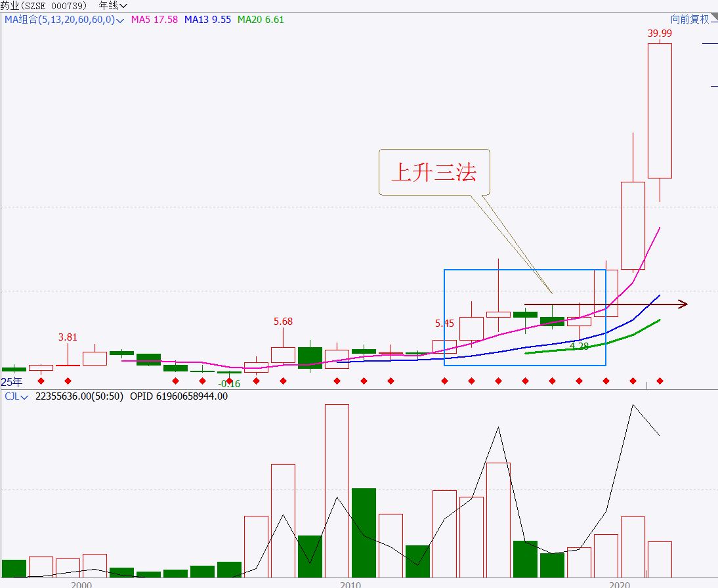Click the 25年 span label
The height and width of the screenshot is (588, 718).
pyautogui.click(x=11, y=382)
